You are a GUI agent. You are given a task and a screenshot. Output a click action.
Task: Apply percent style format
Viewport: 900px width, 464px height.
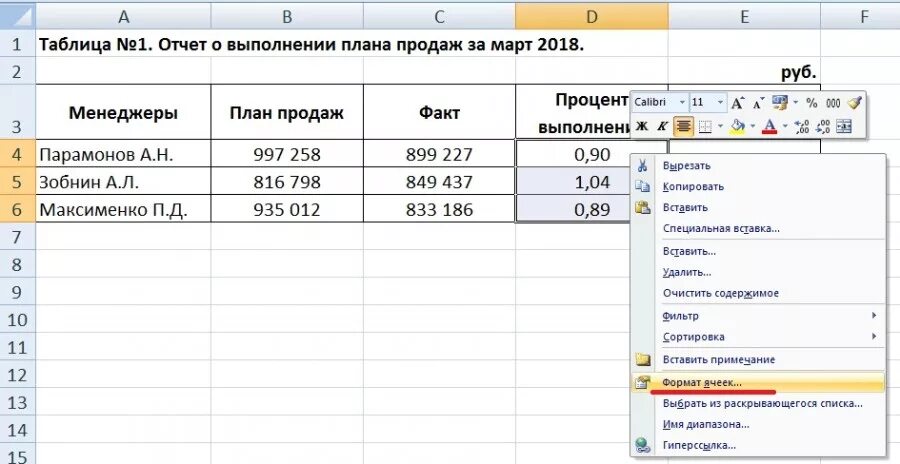tap(811, 103)
